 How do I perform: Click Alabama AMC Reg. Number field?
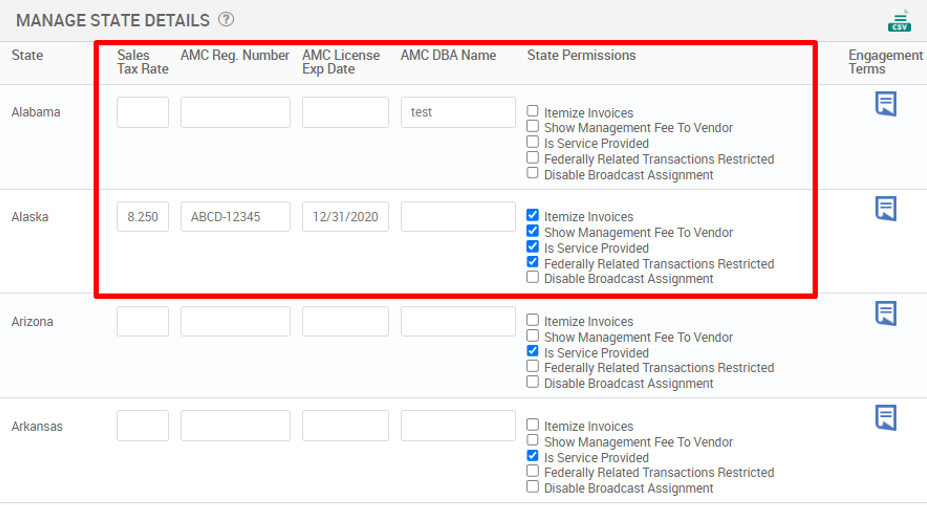click(x=235, y=112)
